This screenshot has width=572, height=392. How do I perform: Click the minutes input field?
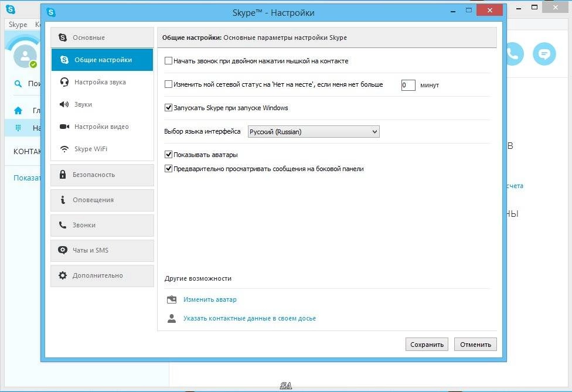[408, 85]
